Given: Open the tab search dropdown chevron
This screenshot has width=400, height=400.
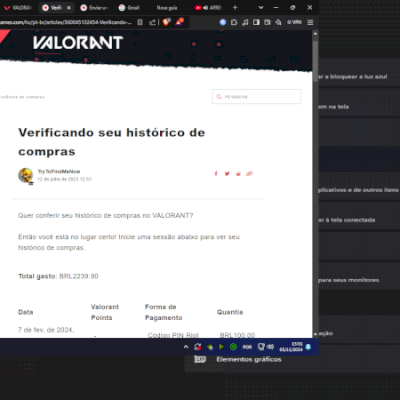Looking at the screenshot, I should click(x=261, y=7).
